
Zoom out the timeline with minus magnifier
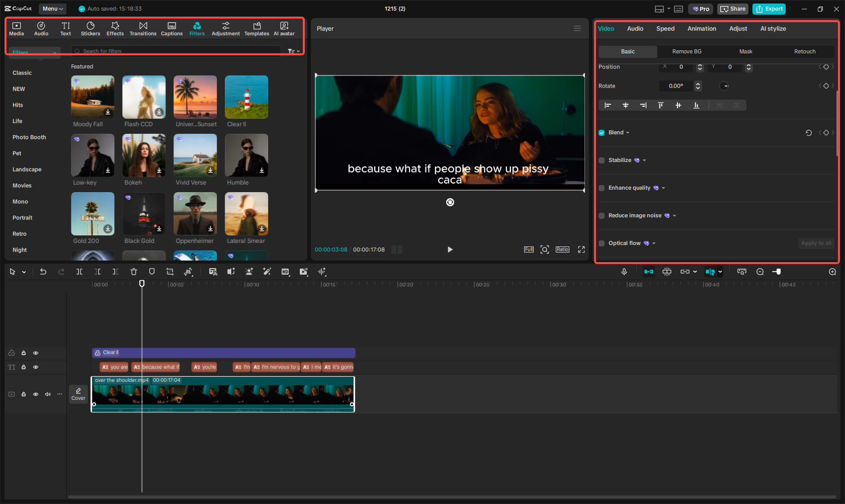tap(760, 272)
